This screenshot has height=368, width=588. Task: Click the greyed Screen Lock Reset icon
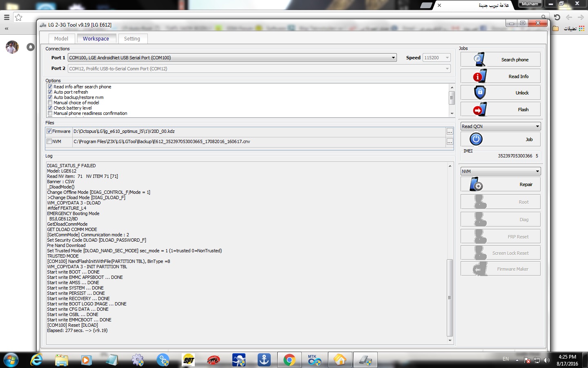(481, 253)
